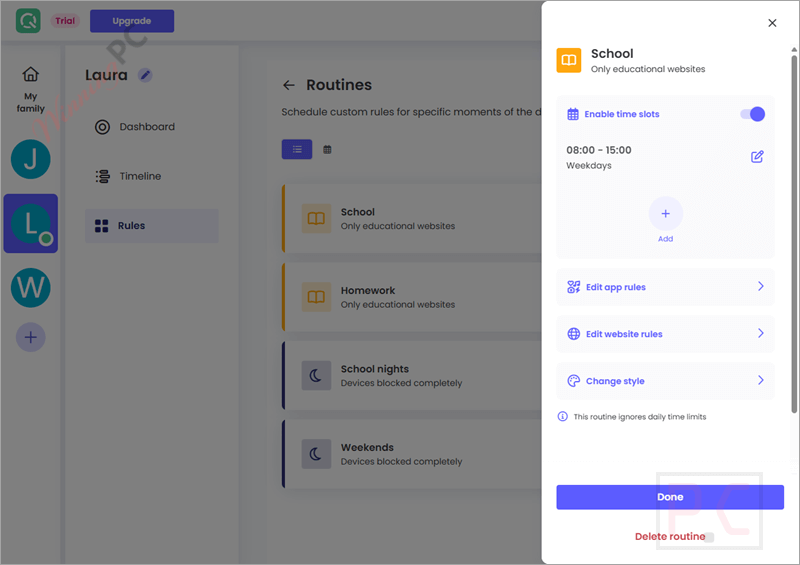
Task: Select the W child avatar
Action: 31,288
